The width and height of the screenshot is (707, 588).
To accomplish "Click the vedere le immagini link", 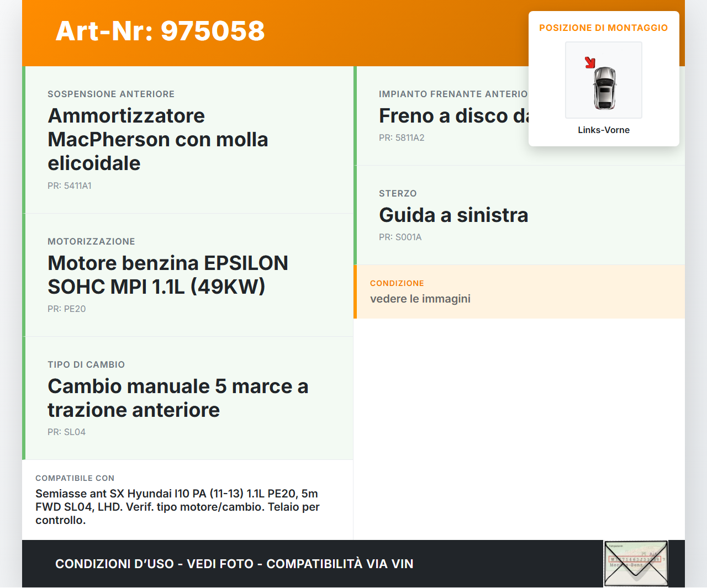I will tap(420, 298).
